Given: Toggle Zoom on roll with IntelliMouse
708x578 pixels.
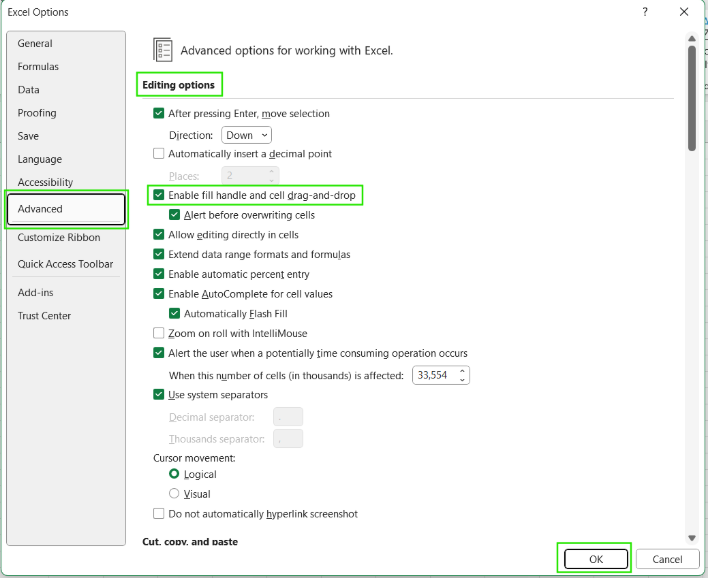Looking at the screenshot, I should pyautogui.click(x=159, y=333).
